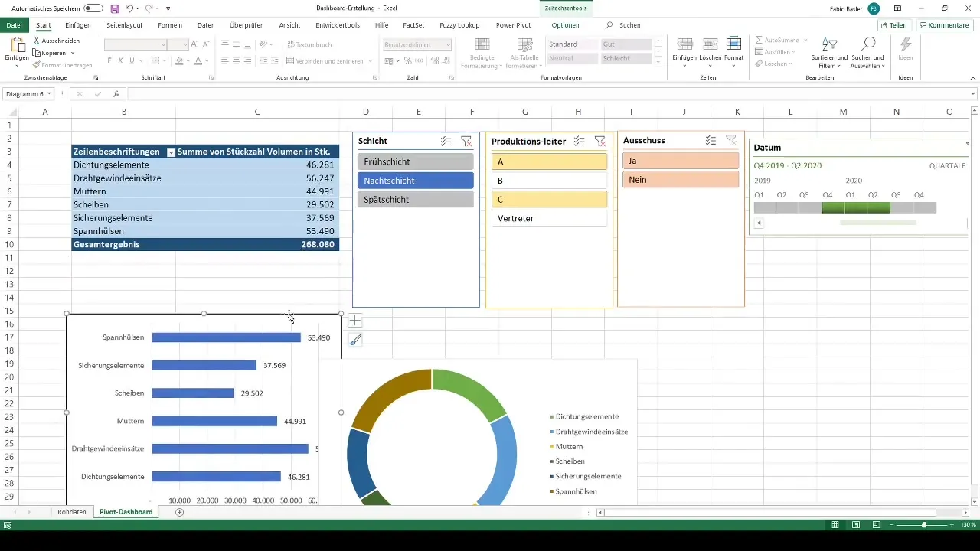Open Sortieren und Filtern menu
The height and width of the screenshot is (551, 980).
(x=829, y=52)
